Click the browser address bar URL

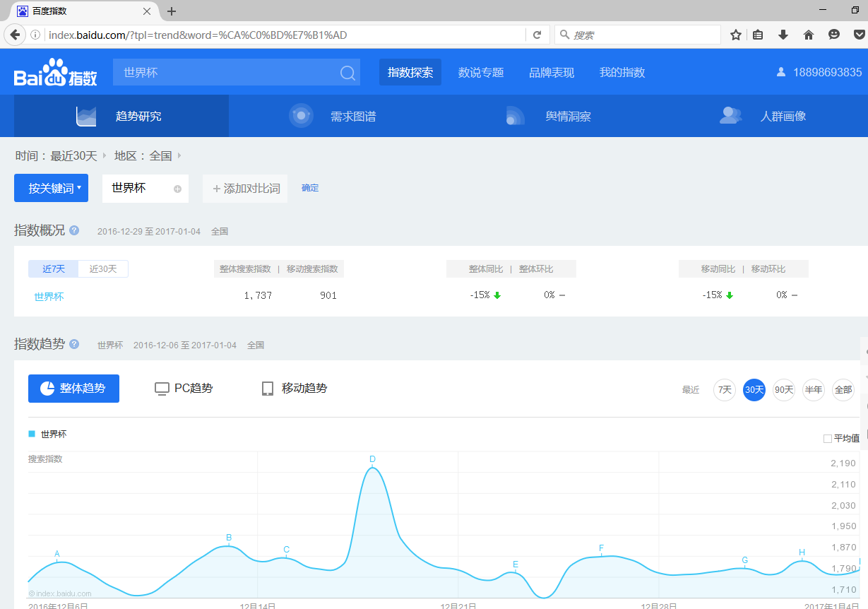287,35
